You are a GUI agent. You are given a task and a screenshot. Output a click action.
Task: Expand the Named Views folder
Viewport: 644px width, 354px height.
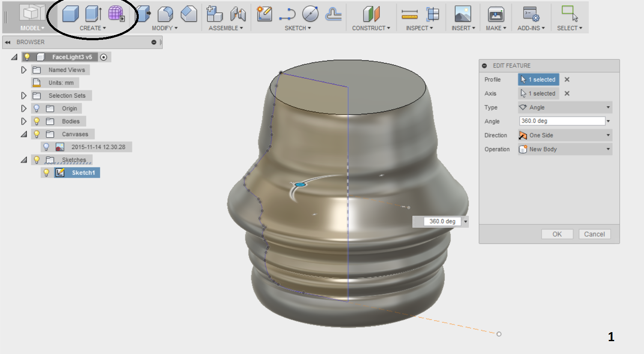pyautogui.click(x=24, y=70)
